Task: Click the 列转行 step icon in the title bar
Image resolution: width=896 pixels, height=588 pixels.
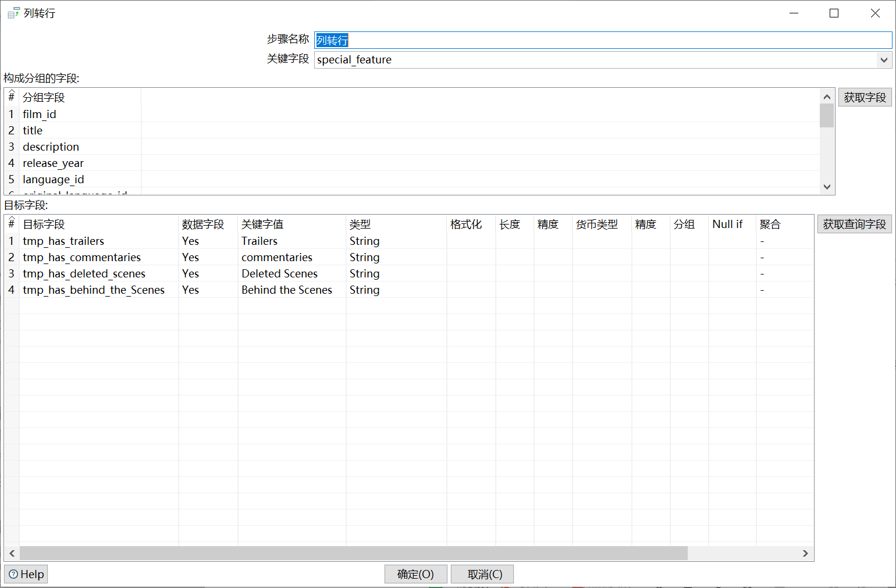Action: click(x=12, y=12)
